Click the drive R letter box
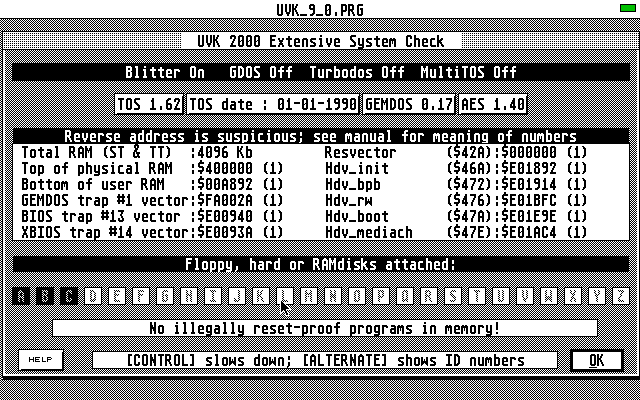 coord(429,296)
